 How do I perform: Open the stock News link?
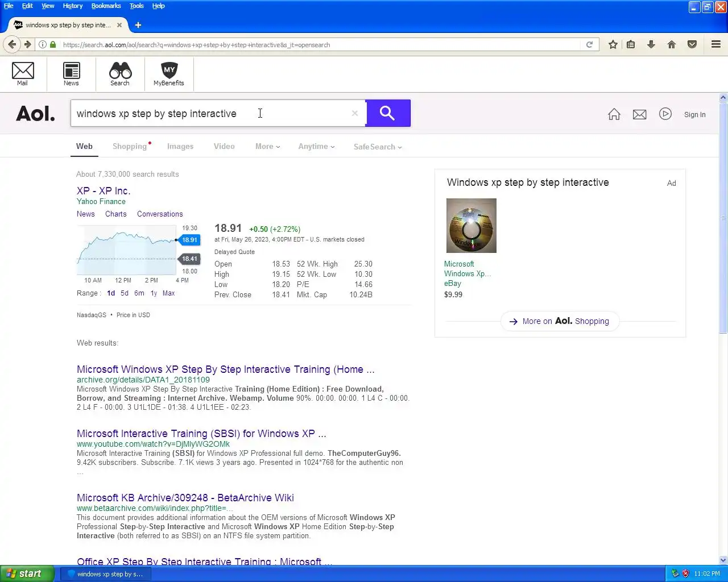86,214
